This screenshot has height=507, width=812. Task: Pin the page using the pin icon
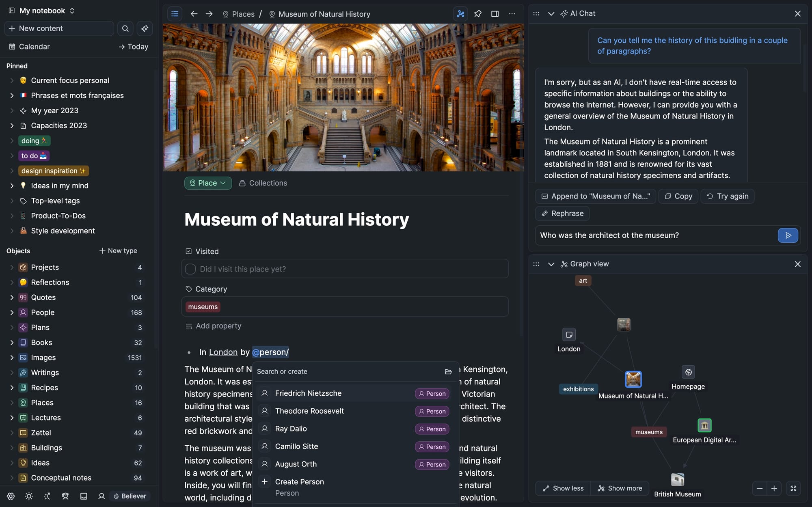coord(478,14)
